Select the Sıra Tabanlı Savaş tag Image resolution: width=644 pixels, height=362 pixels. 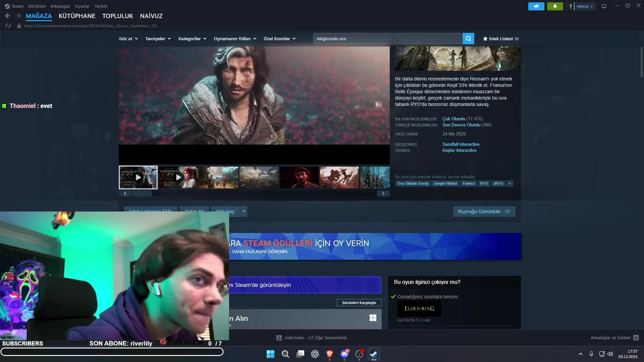coord(413,184)
